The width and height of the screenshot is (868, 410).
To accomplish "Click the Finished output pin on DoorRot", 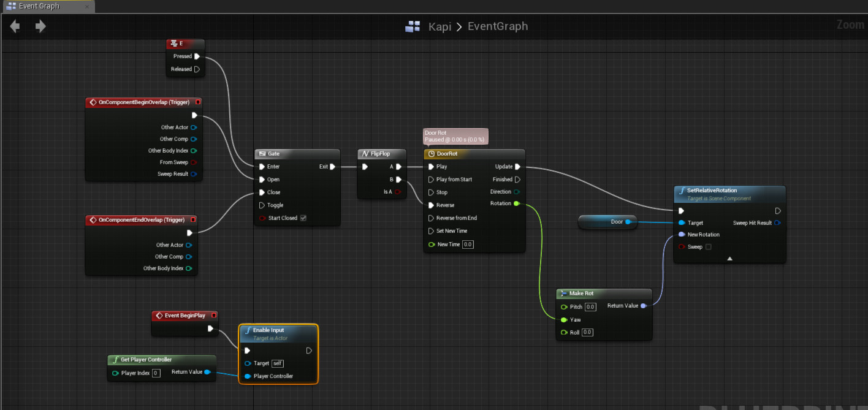I will [x=517, y=180].
